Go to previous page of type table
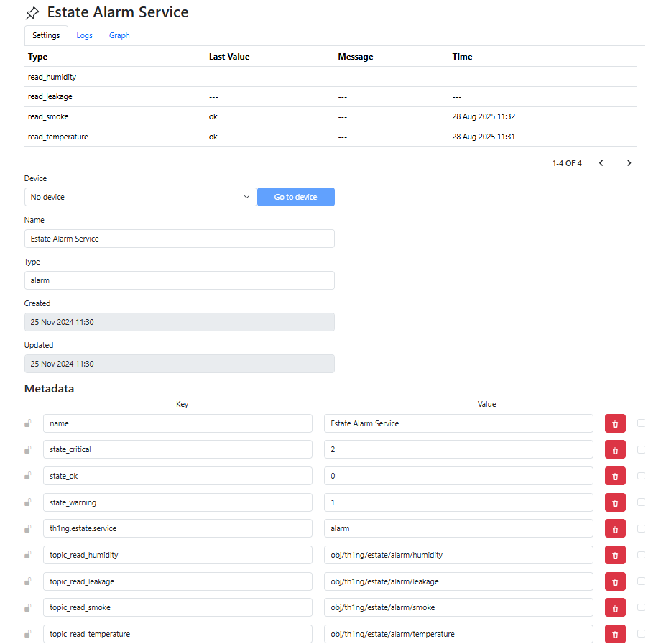 [x=601, y=163]
